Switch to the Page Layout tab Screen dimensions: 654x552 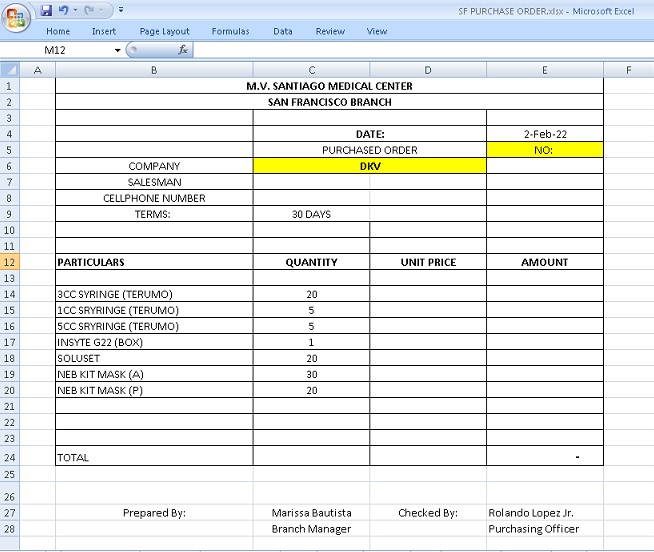coord(164,31)
